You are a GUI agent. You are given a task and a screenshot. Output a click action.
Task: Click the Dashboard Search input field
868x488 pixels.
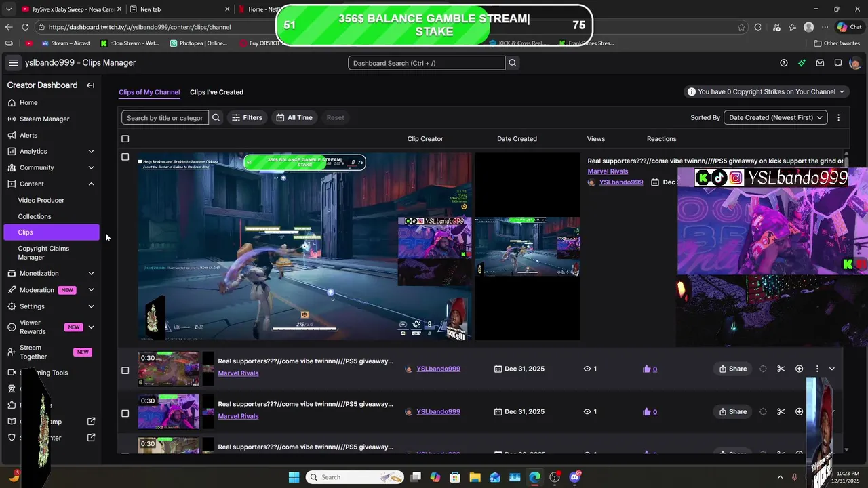[x=427, y=63]
